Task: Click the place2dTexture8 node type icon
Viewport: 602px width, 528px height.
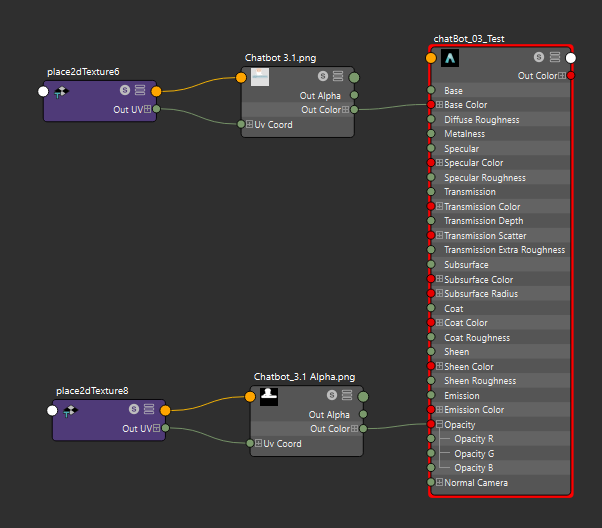Action: (x=70, y=411)
